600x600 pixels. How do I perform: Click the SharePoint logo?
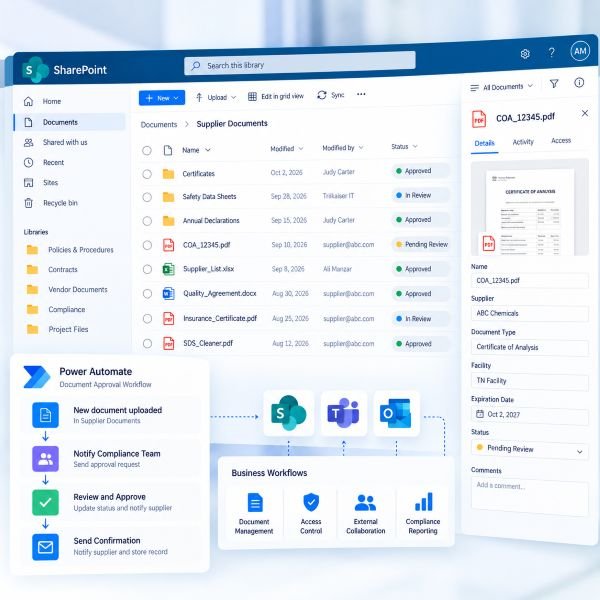pyautogui.click(x=36, y=70)
